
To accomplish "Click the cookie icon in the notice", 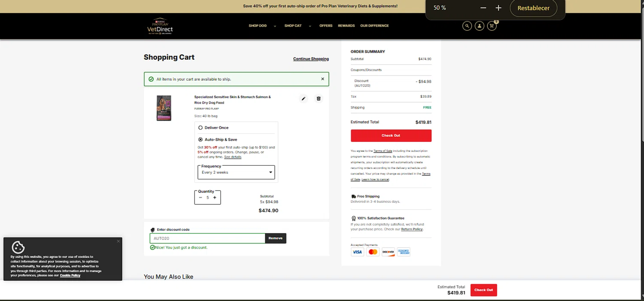I will tap(18, 247).
